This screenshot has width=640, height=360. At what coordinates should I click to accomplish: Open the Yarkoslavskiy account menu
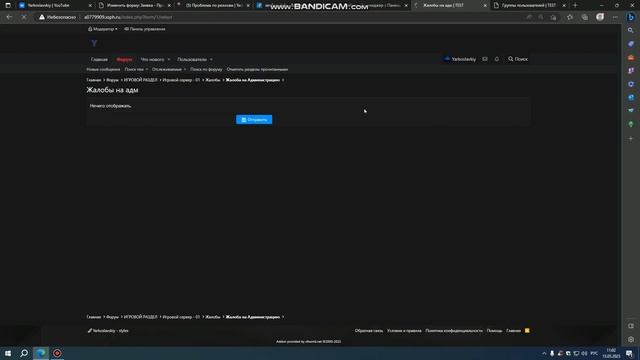[460, 59]
